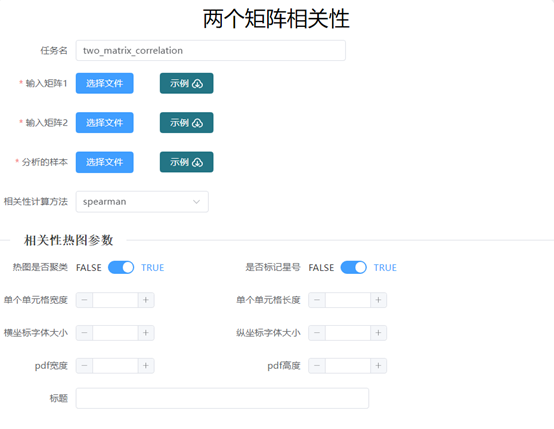Screen dimensions: 554x429
Task: Focus the 任务名 text field
Action: pyautogui.click(x=211, y=51)
